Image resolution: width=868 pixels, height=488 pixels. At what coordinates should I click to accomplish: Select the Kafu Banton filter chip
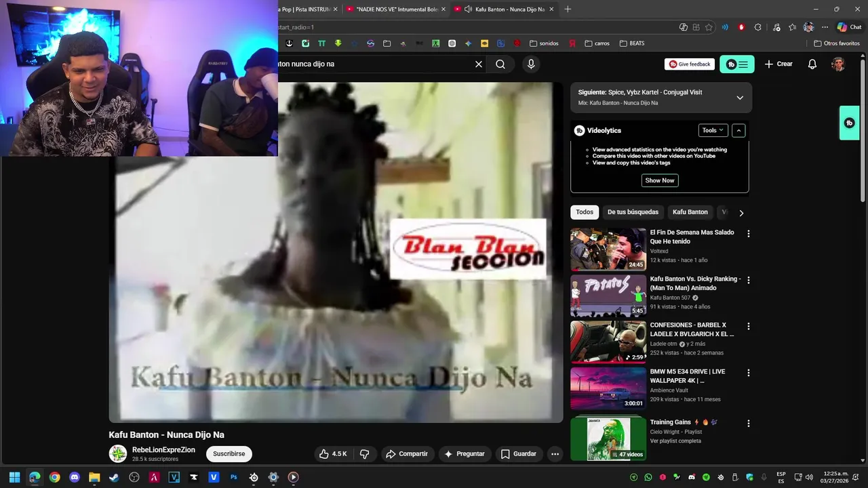pyautogui.click(x=690, y=212)
